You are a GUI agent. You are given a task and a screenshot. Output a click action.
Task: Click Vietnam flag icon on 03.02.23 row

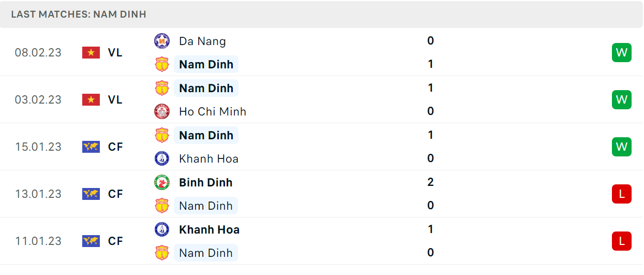[91, 99]
